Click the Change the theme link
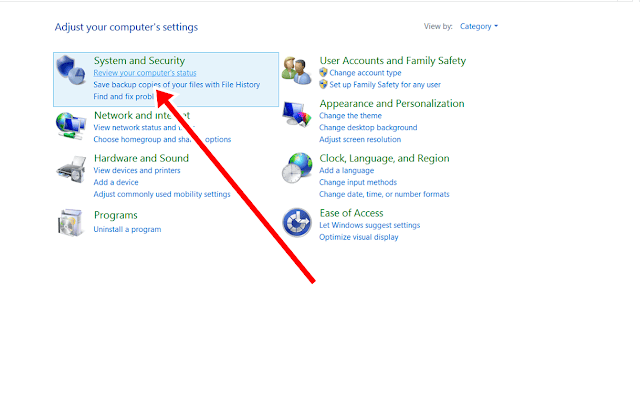The height and width of the screenshot is (420, 640). 350,116
